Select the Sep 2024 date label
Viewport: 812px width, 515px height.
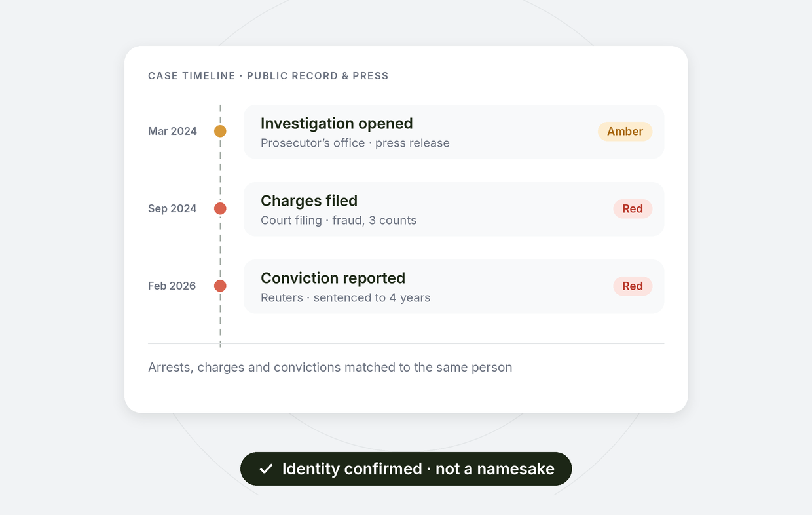pyautogui.click(x=172, y=208)
